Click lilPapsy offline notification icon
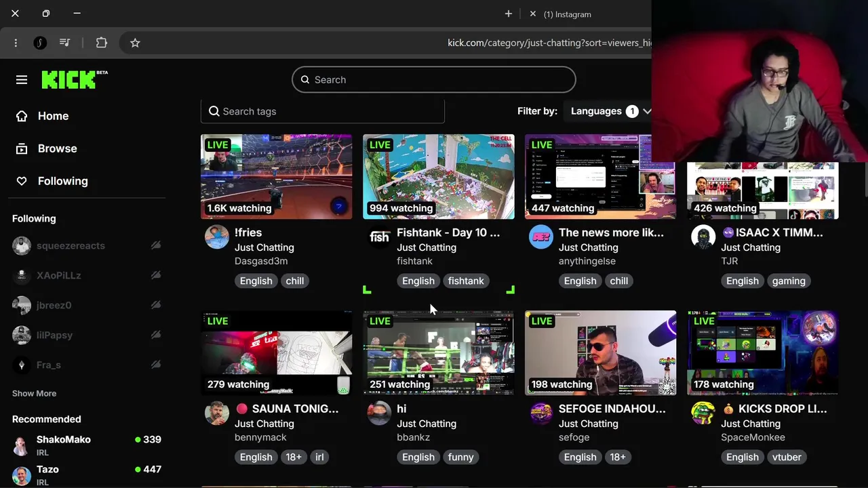The image size is (868, 488). (156, 335)
